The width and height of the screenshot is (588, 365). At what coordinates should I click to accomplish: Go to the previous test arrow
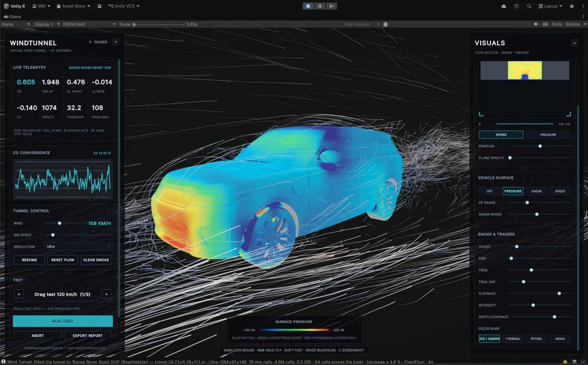pyautogui.click(x=19, y=294)
